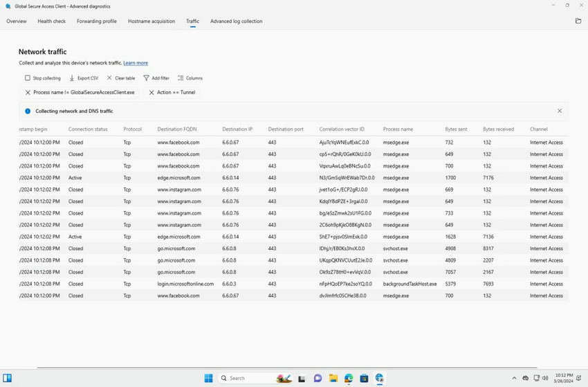Screen dimensions: 588x387
Task: Sort by Bytes received column header
Action: pyautogui.click(x=498, y=129)
